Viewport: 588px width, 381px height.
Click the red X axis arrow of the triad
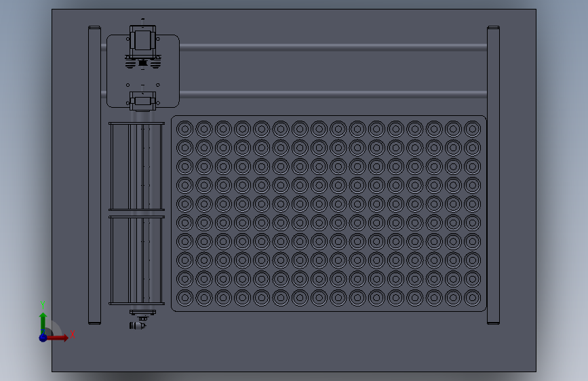click(x=57, y=338)
